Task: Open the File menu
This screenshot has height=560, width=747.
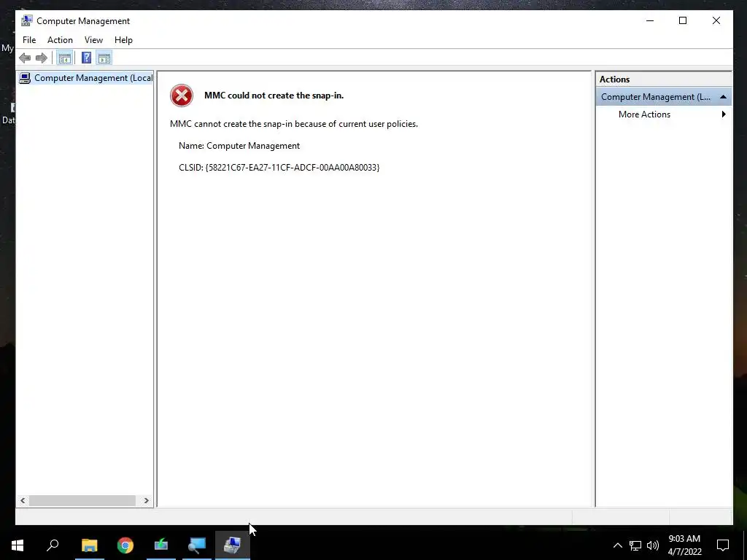Action: [29, 40]
